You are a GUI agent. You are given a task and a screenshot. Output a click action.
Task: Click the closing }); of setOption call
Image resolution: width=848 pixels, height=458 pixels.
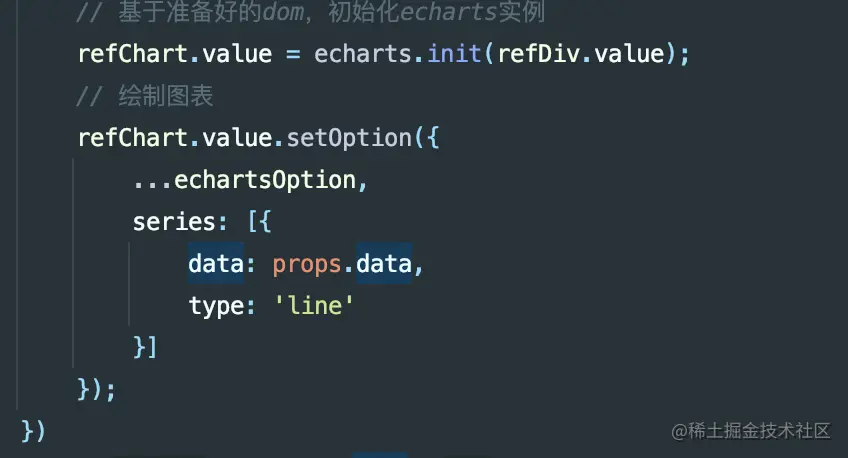point(97,389)
